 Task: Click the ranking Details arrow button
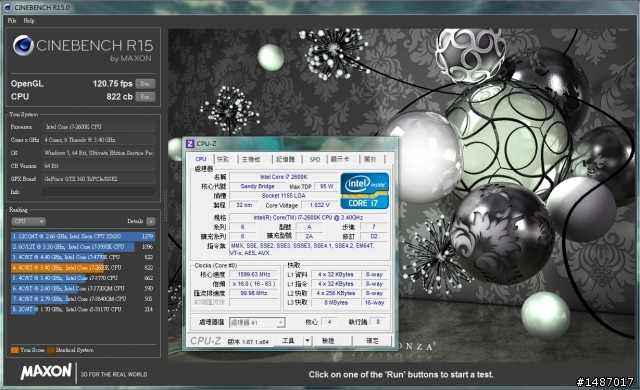(151, 221)
